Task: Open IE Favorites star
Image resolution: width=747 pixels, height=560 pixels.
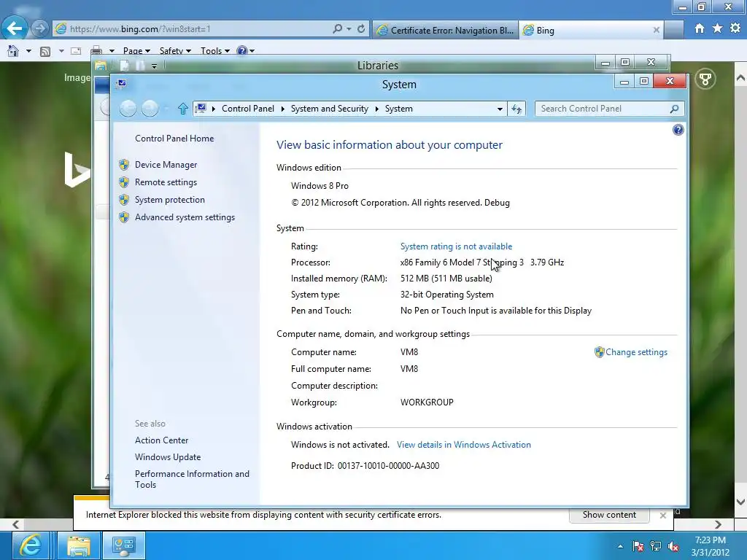Action: point(718,28)
